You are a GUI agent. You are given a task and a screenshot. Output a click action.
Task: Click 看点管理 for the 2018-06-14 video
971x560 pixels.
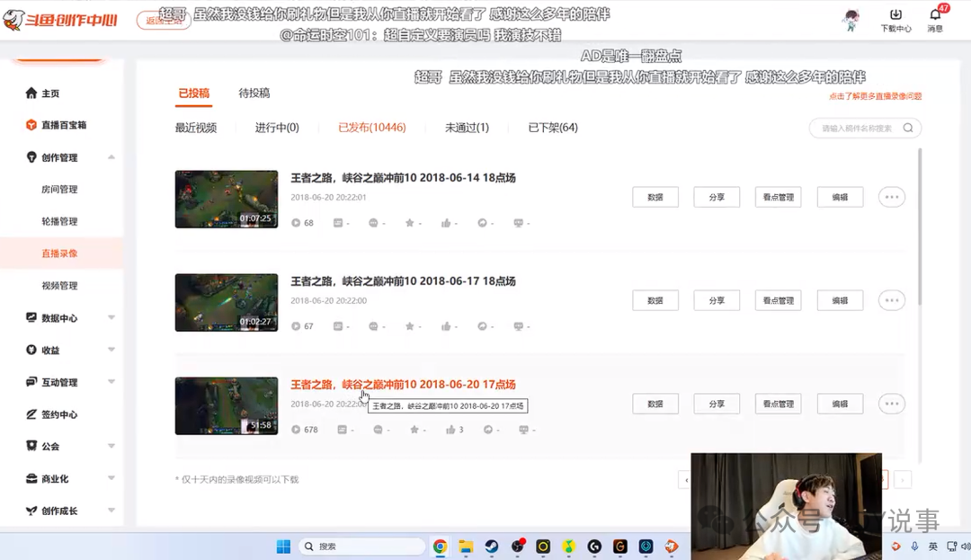(x=779, y=198)
